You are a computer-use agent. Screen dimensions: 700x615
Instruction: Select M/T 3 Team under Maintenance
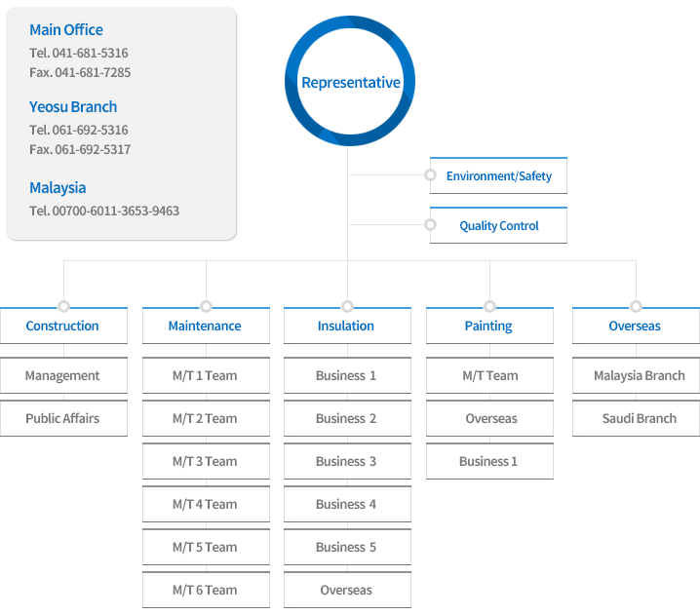(x=206, y=462)
